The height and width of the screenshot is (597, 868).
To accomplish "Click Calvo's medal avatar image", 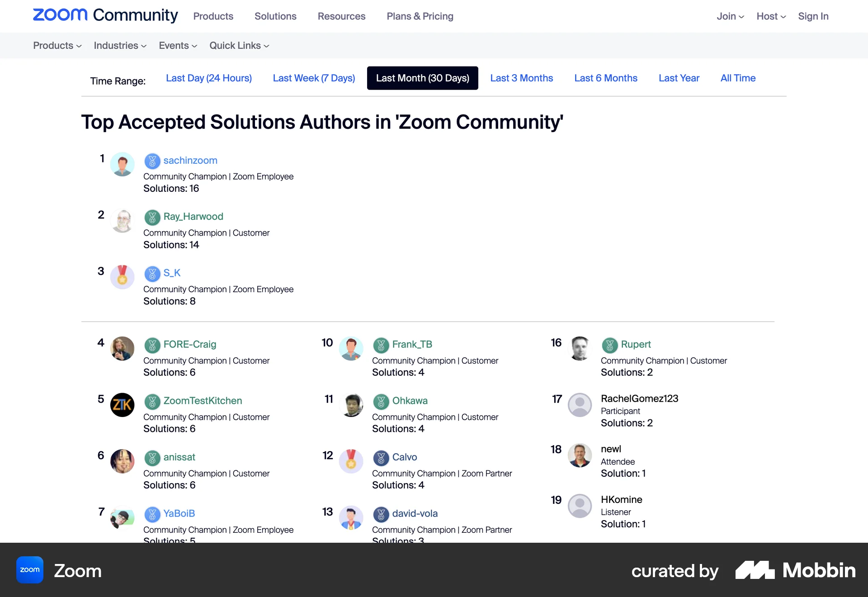I will (351, 461).
